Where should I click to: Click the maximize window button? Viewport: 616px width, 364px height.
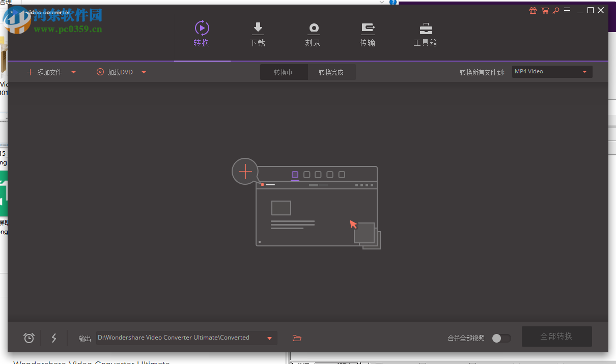[591, 10]
